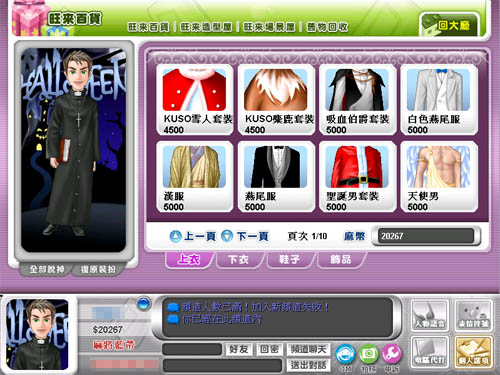Switch to the 鞋子 tab
Screen dimensions: 500x375
click(x=289, y=260)
